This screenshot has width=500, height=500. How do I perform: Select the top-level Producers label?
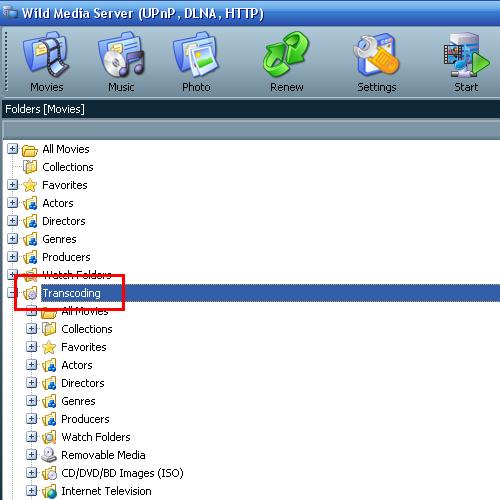(66, 257)
